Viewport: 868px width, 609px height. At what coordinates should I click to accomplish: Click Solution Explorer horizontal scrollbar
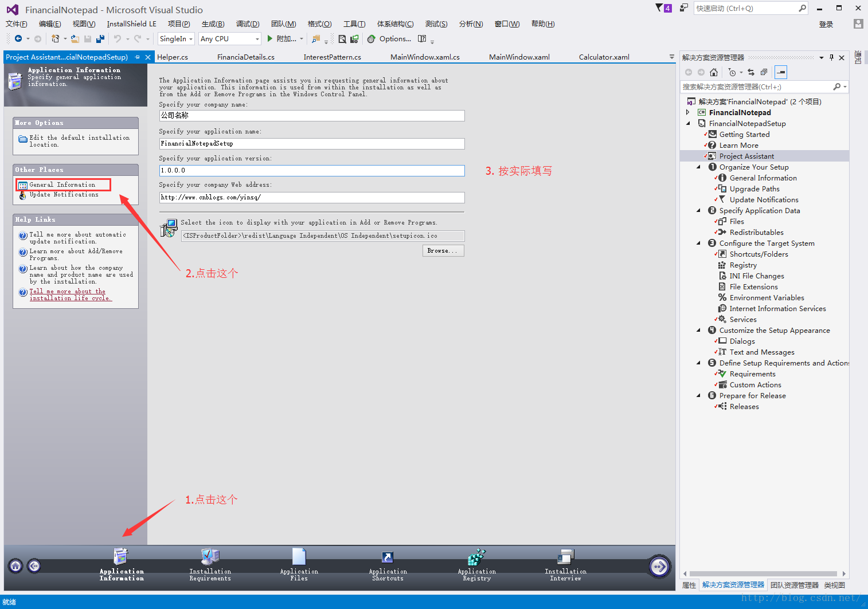(x=763, y=573)
